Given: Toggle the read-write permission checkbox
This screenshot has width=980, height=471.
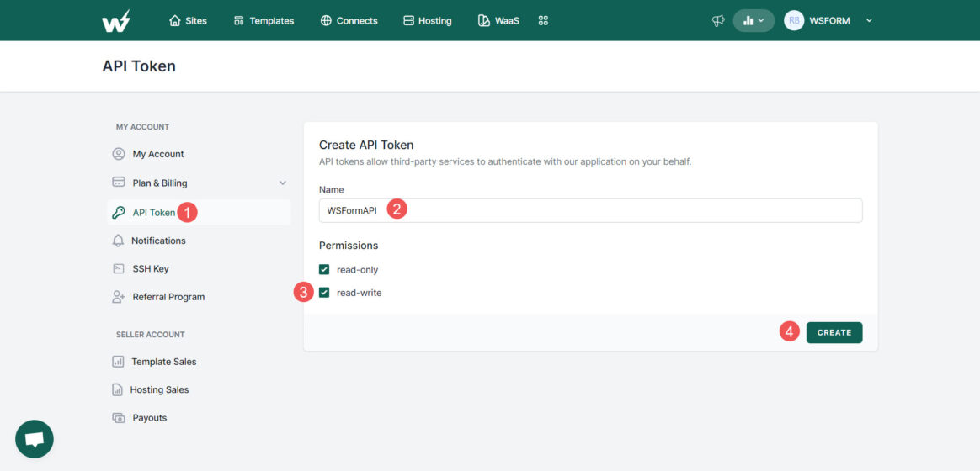Looking at the screenshot, I should click(324, 293).
